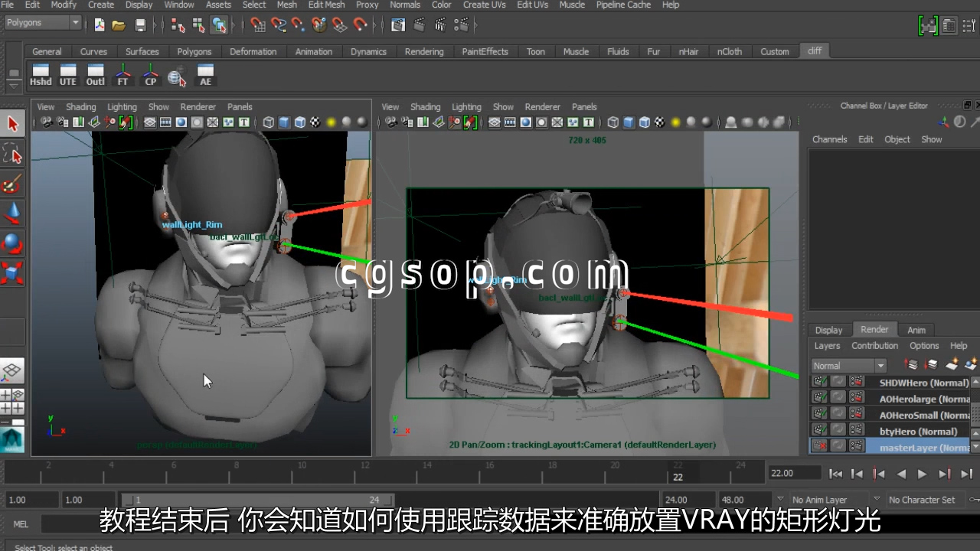Open Options menu in layer editor
This screenshot has height=551, width=980.
click(924, 346)
